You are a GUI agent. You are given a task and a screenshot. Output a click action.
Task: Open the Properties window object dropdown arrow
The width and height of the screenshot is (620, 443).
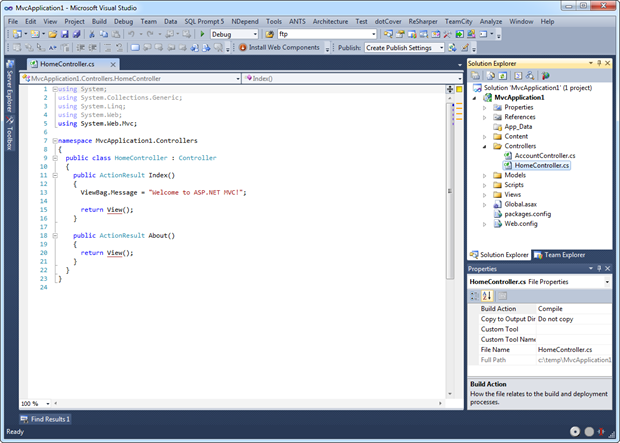[x=607, y=282]
